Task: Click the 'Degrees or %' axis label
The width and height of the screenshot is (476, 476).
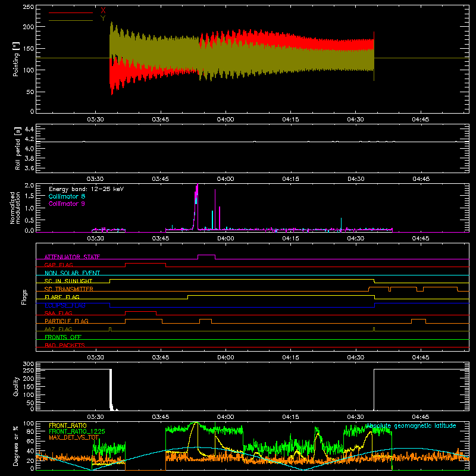Action: (x=16, y=446)
